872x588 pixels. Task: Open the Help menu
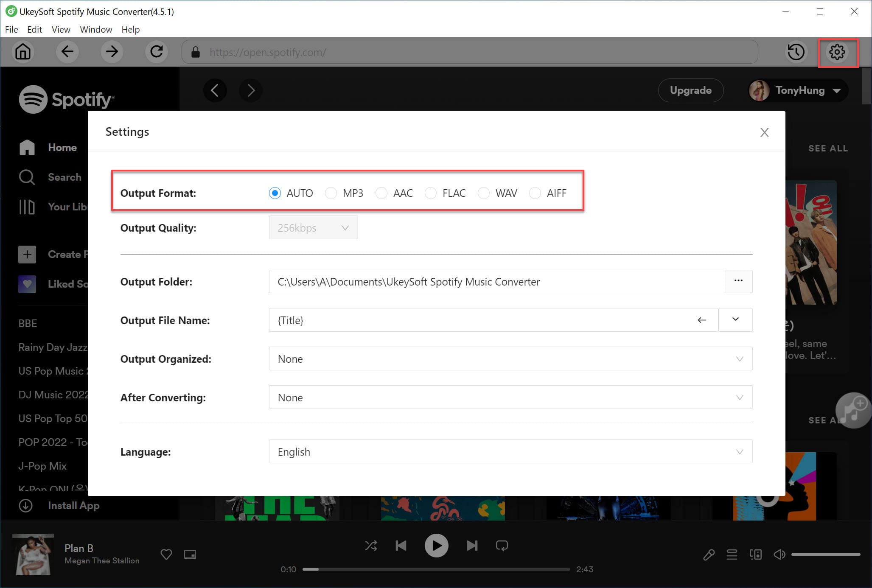pyautogui.click(x=130, y=30)
